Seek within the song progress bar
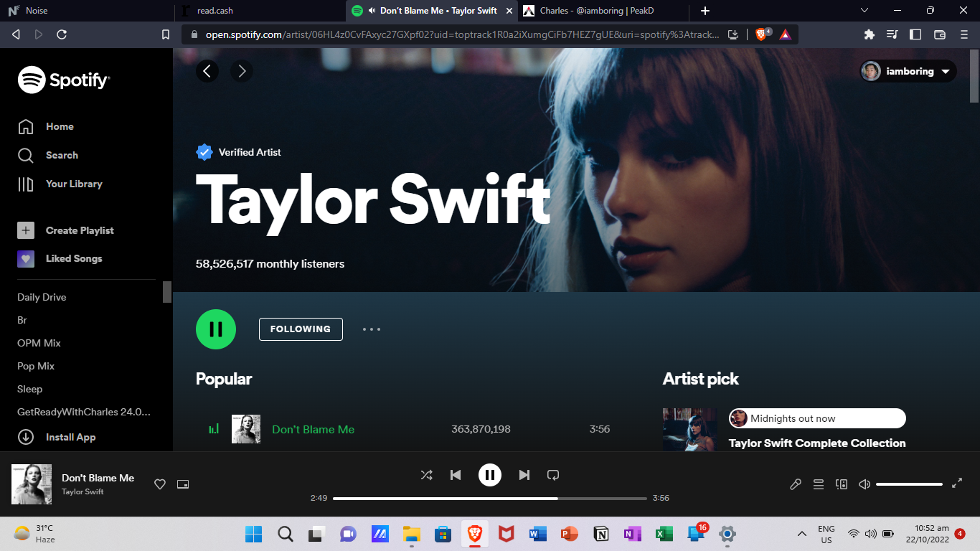 coord(490,498)
